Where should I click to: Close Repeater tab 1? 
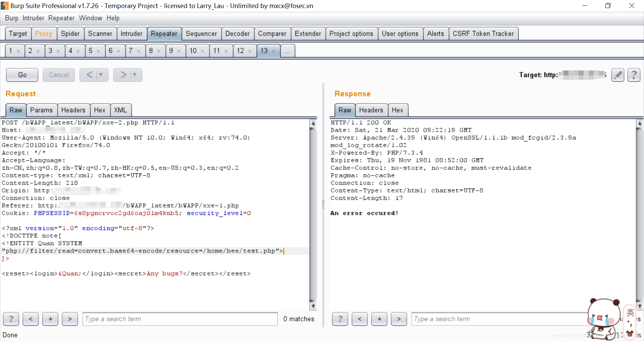pos(18,51)
